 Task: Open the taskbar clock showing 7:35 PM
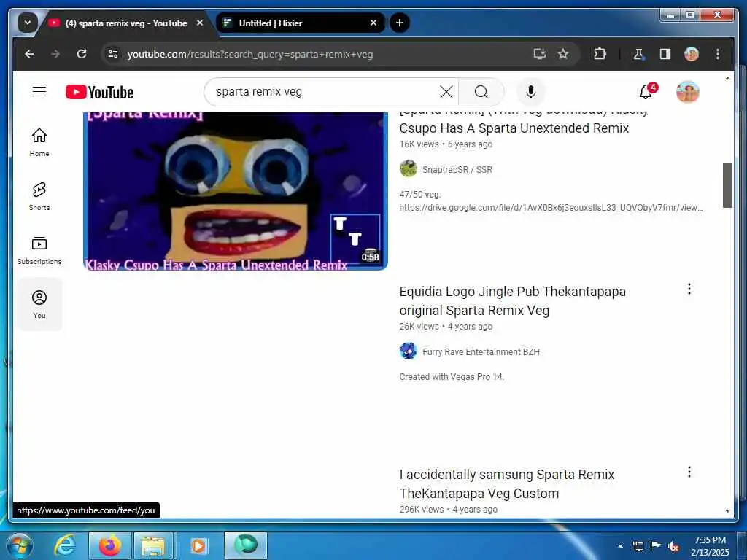[x=710, y=546]
